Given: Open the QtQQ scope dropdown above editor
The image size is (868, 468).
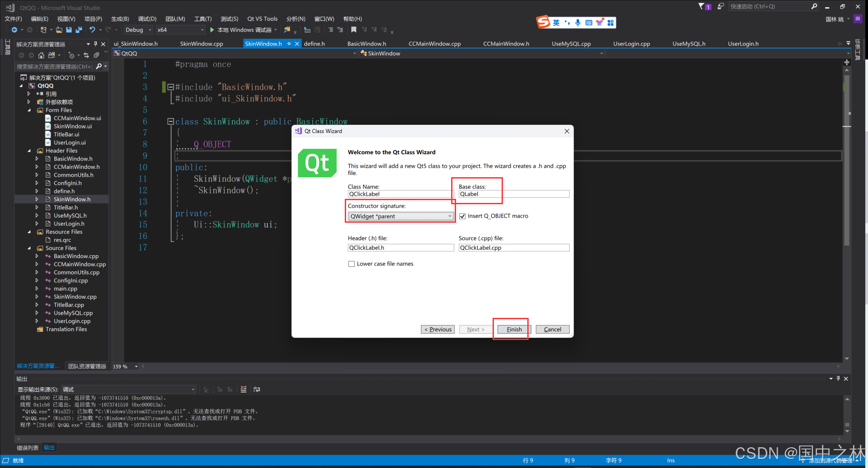Looking at the screenshot, I should pos(235,53).
